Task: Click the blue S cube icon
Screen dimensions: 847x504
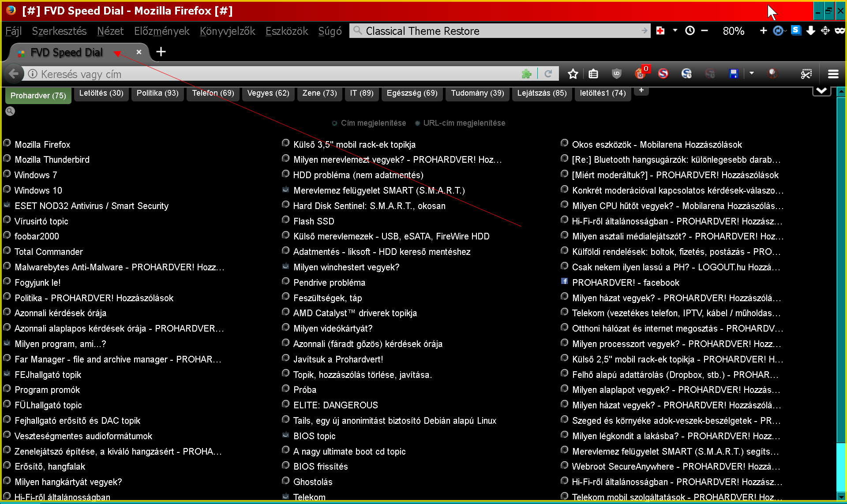Action: coord(796,30)
